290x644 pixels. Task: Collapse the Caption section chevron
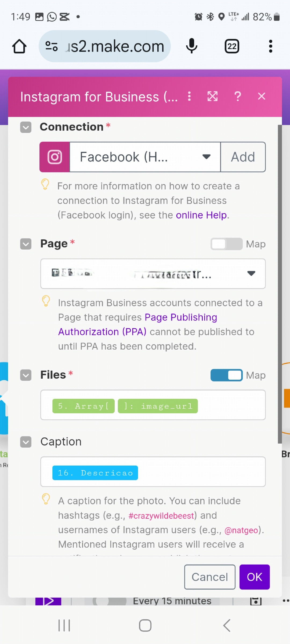[26, 442]
